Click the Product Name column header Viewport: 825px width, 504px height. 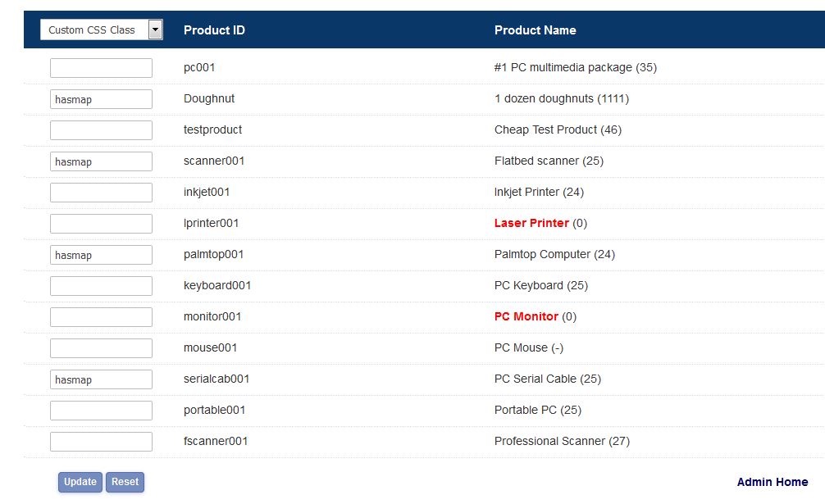coord(535,30)
